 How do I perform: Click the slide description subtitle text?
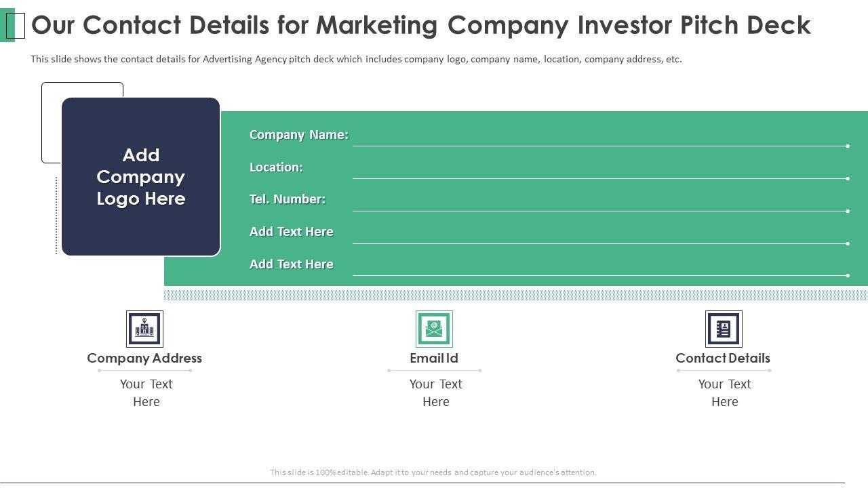[356, 59]
